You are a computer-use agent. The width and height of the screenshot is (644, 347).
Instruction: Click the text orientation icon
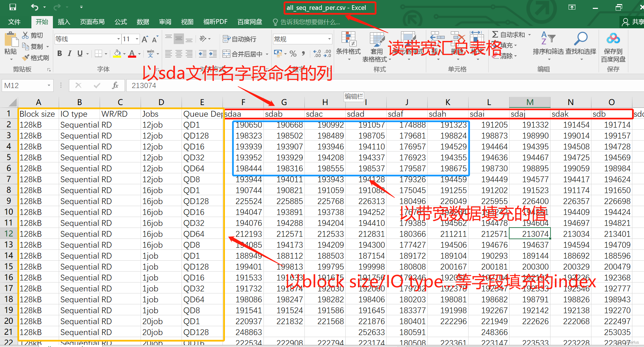[x=203, y=39]
